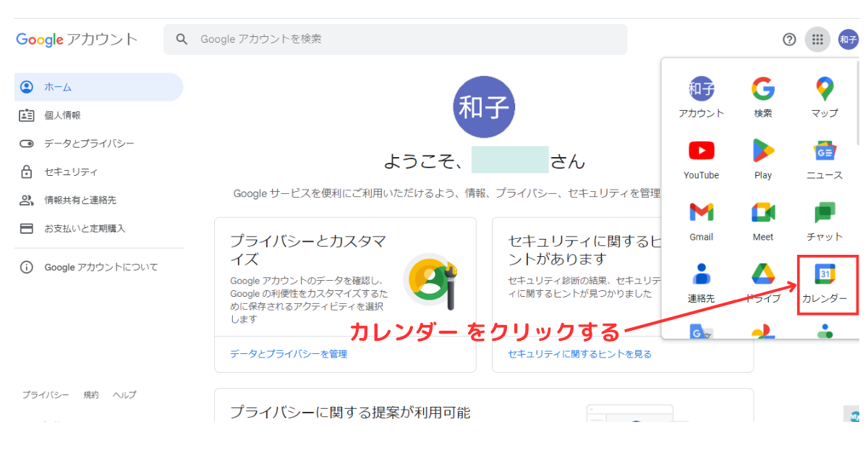Close the Google apps grid launcher
This screenshot has width=868, height=456.
(817, 40)
